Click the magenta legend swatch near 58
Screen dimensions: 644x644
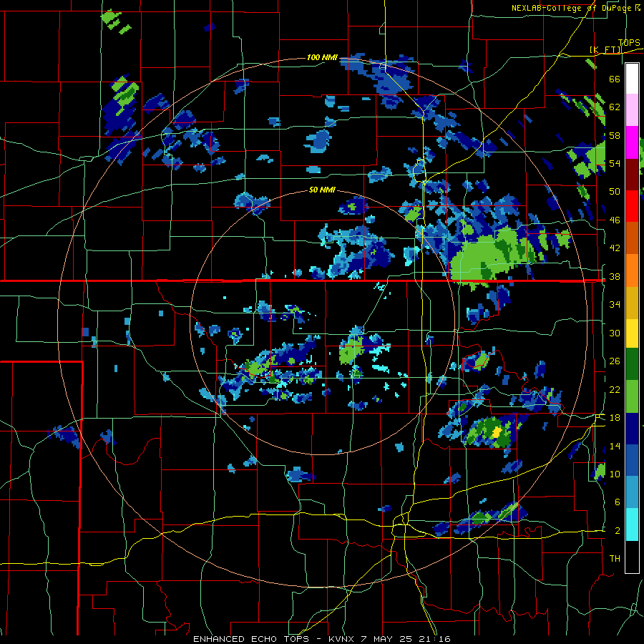pos(632,142)
